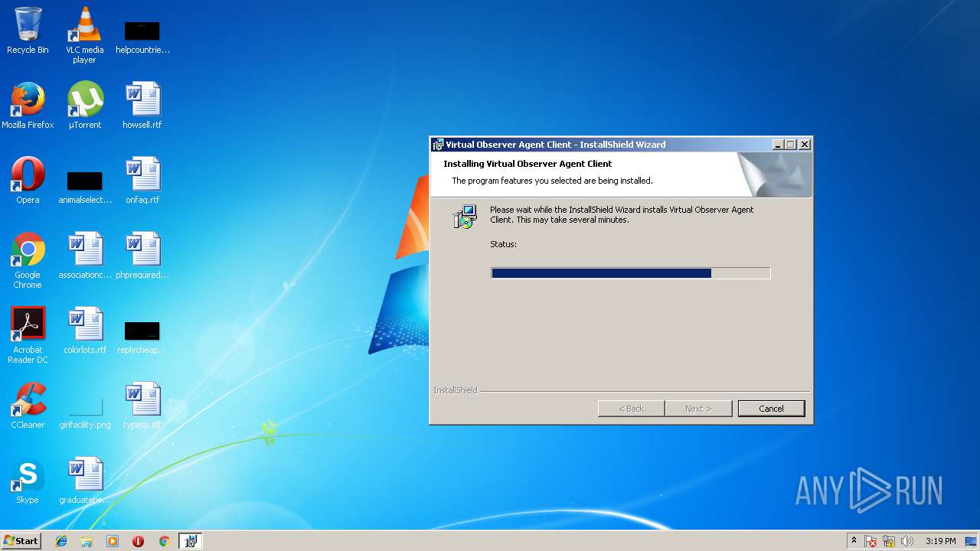Click the Opera icon on taskbar

point(138,541)
